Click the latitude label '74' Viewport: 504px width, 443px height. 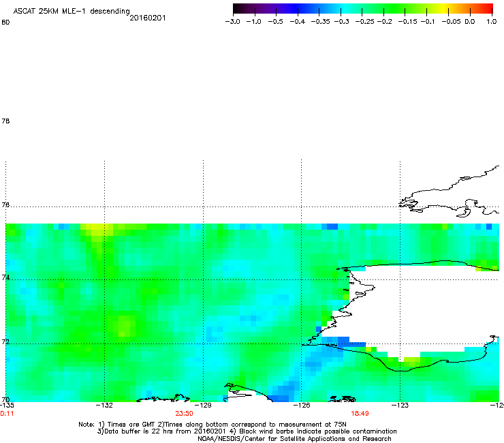pyautogui.click(x=5, y=277)
